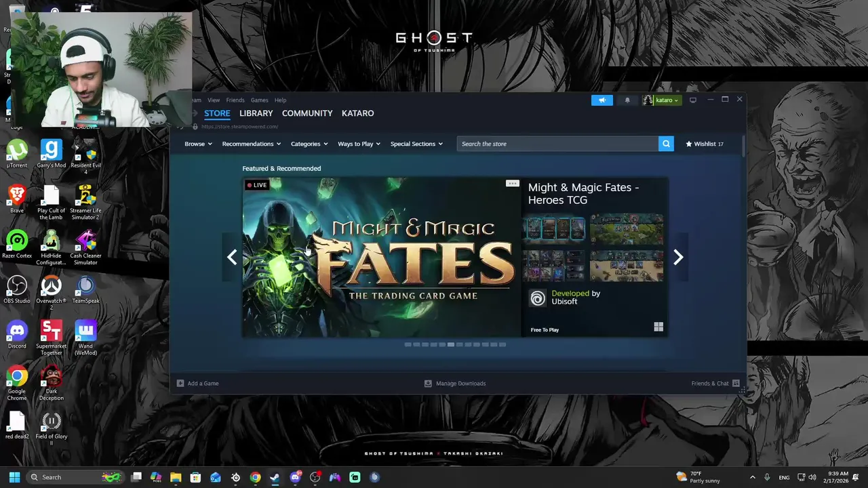The height and width of the screenshot is (488, 868).
Task: Open Windows Start menu
Action: (14, 477)
